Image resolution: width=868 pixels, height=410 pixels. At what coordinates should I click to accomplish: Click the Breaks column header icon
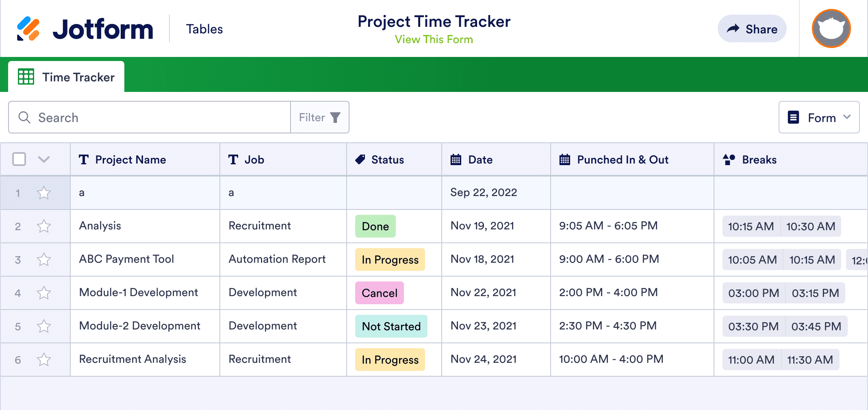[729, 159]
